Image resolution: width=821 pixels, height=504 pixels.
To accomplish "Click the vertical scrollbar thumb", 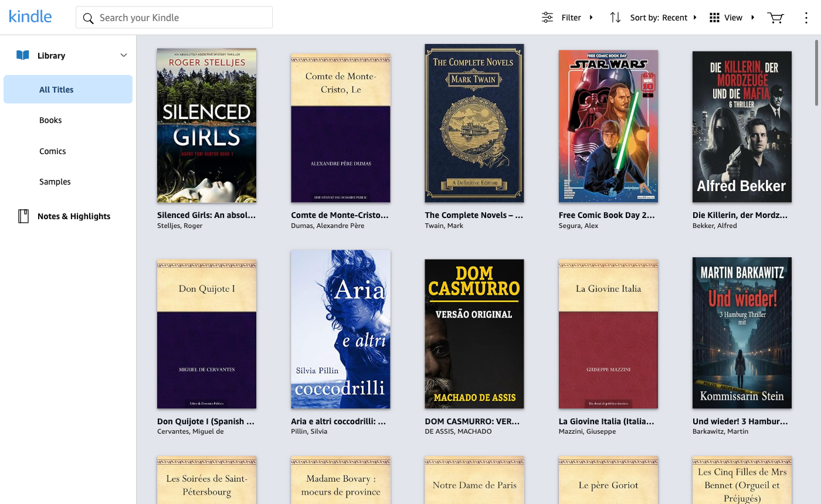I will (x=817, y=73).
